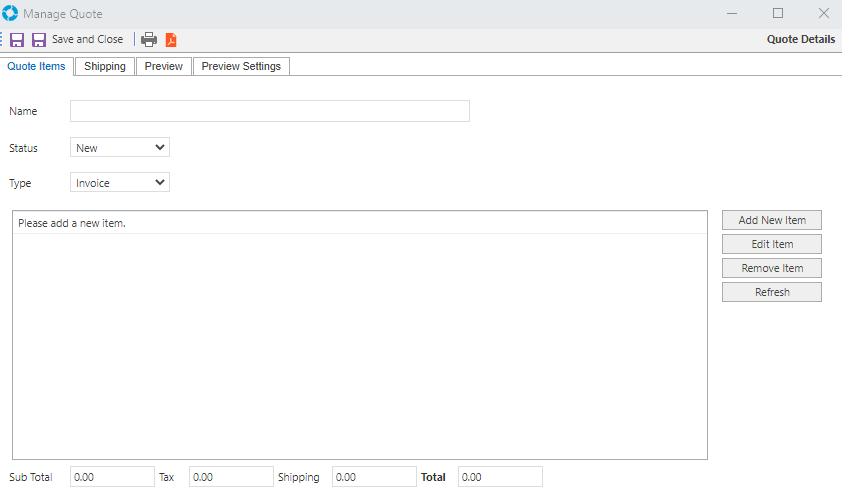Print the quote using the printer icon

tap(149, 40)
